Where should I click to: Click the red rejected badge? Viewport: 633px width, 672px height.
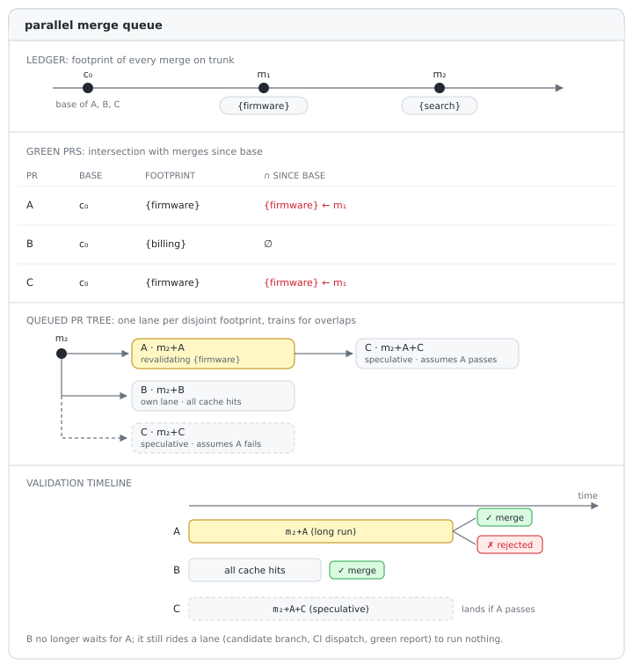(x=510, y=544)
